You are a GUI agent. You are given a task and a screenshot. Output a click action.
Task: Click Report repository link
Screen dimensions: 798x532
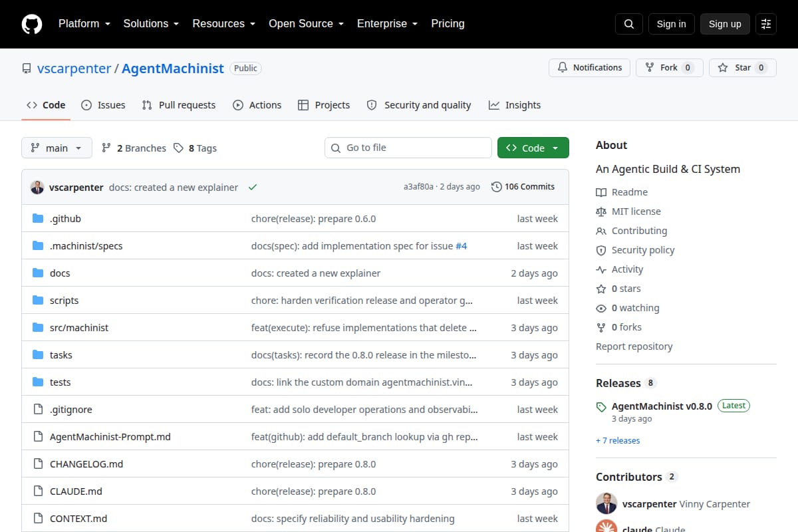(x=634, y=346)
